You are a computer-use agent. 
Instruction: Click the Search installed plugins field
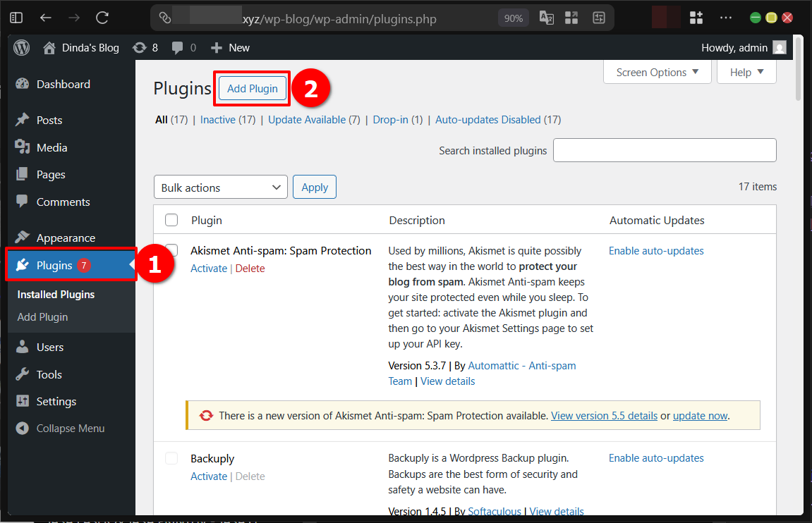click(664, 150)
